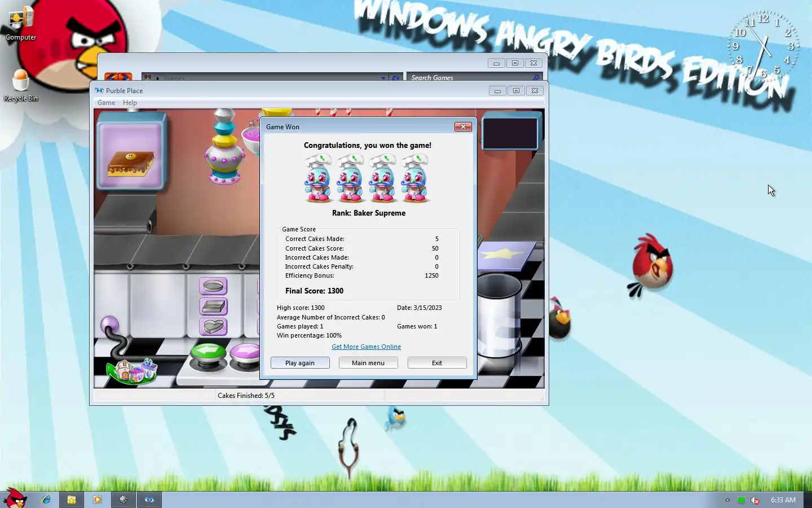812x508 pixels.
Task: Open Windows Explorer folder taskbar icon
Action: (x=72, y=500)
